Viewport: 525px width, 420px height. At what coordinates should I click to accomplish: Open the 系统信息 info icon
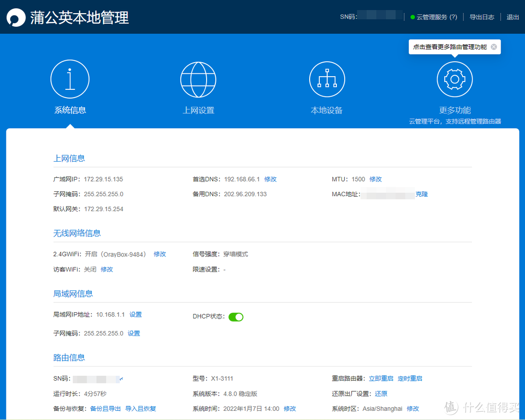coord(70,79)
